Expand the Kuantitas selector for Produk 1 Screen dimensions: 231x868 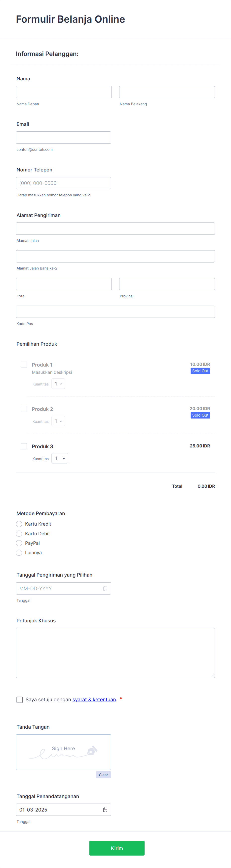tap(58, 383)
